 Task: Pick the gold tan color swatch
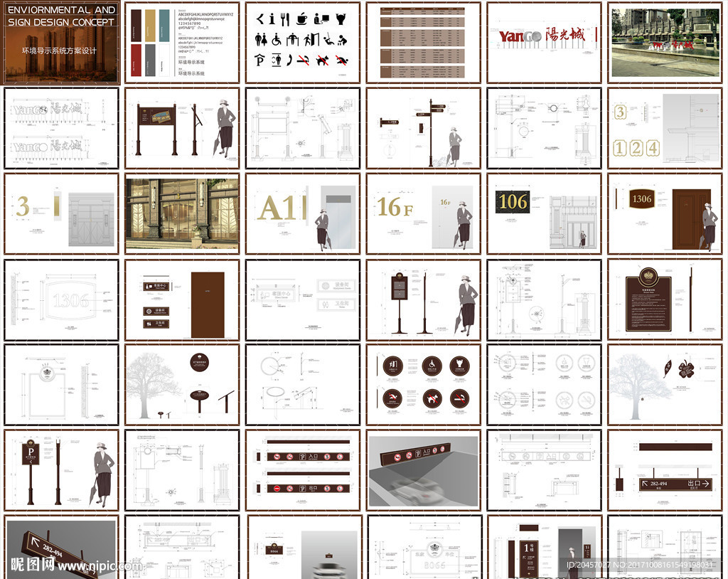[x=150, y=25]
